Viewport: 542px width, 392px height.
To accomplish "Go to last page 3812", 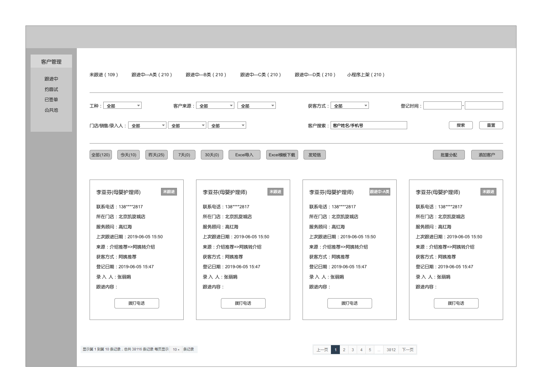I will tap(391, 350).
